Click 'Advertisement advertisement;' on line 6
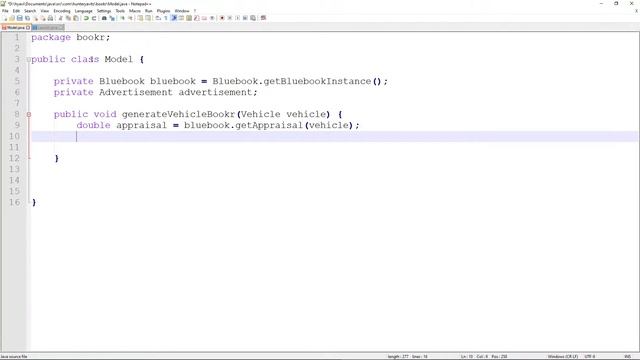640x360 pixels. tap(178, 92)
